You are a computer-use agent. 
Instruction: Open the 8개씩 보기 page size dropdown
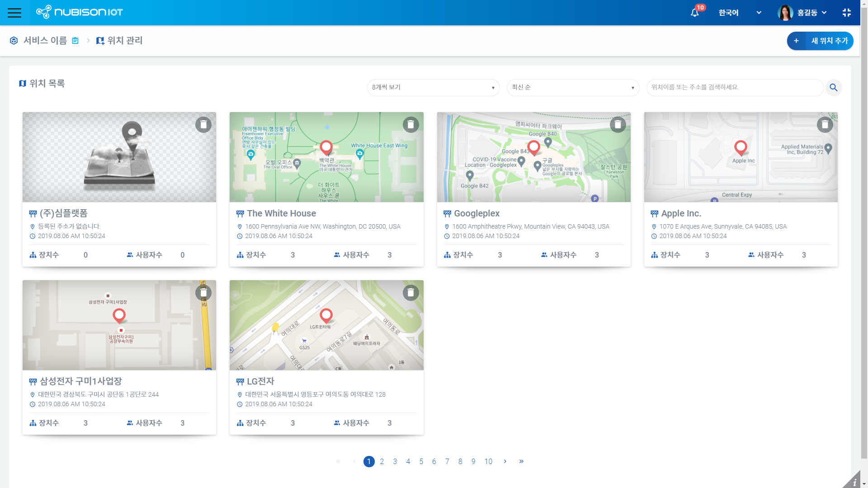click(x=433, y=87)
